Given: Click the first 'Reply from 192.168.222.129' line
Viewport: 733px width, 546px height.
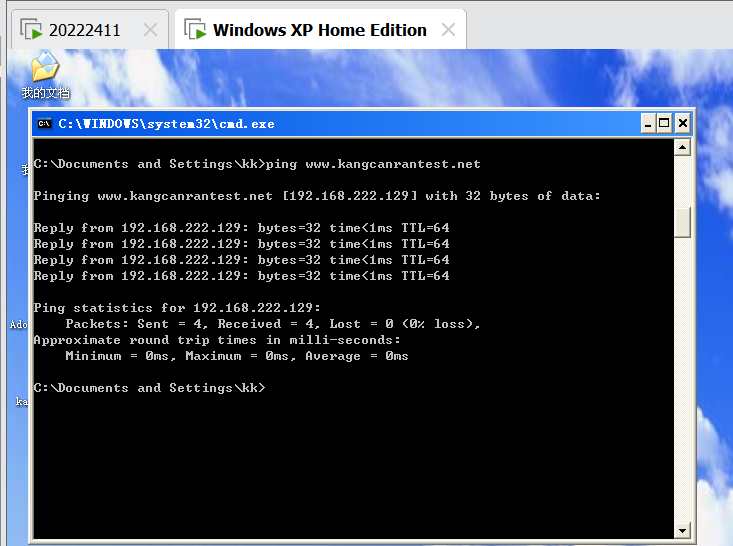Looking at the screenshot, I should click(x=242, y=228).
